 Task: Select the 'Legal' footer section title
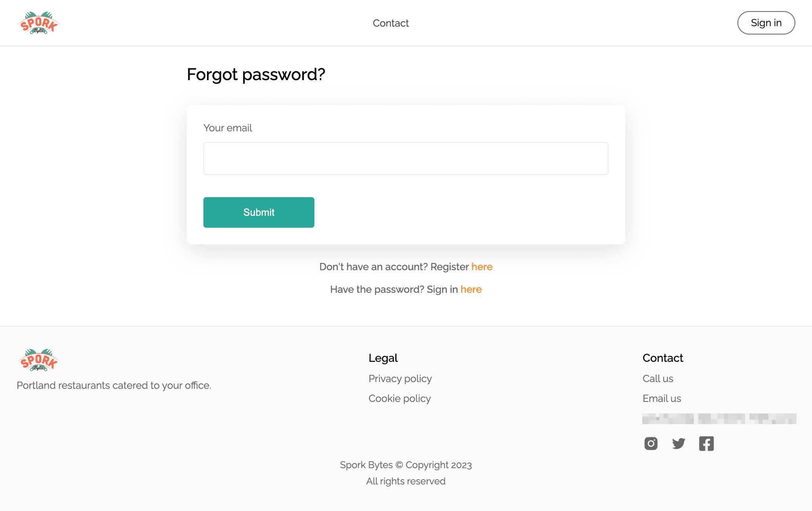[x=383, y=358]
